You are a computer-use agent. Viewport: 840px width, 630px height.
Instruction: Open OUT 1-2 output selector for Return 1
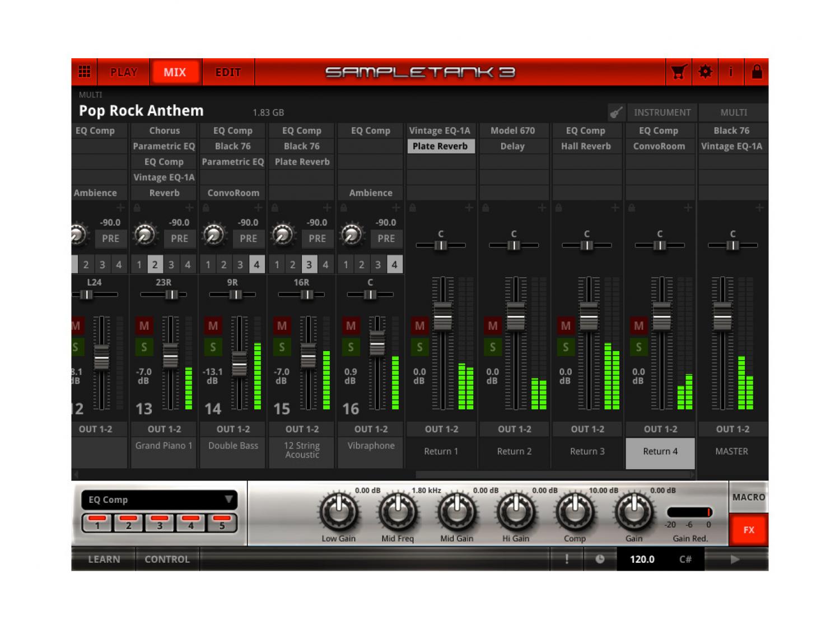pos(441,429)
